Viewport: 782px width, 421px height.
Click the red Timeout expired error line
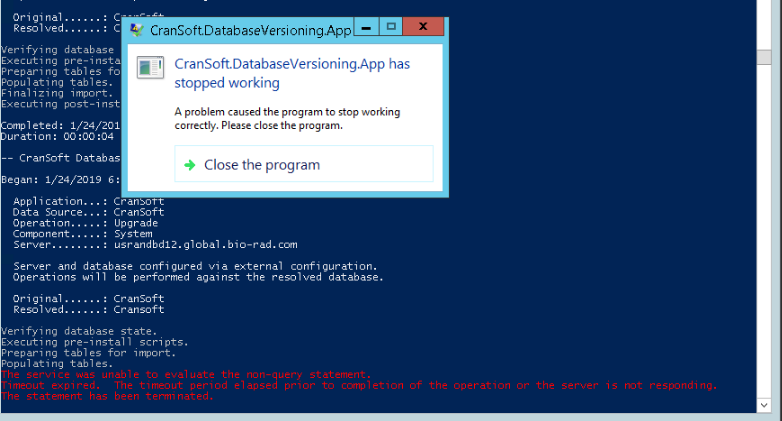click(x=359, y=385)
